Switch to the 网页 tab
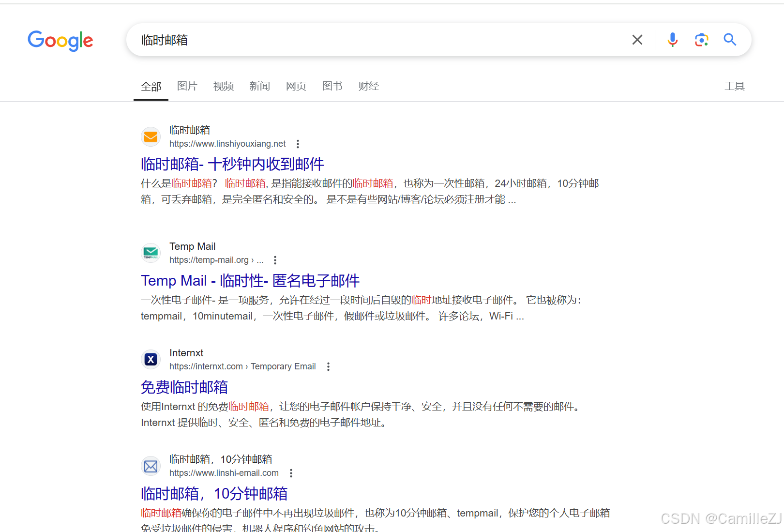784x532 pixels. tap(296, 86)
